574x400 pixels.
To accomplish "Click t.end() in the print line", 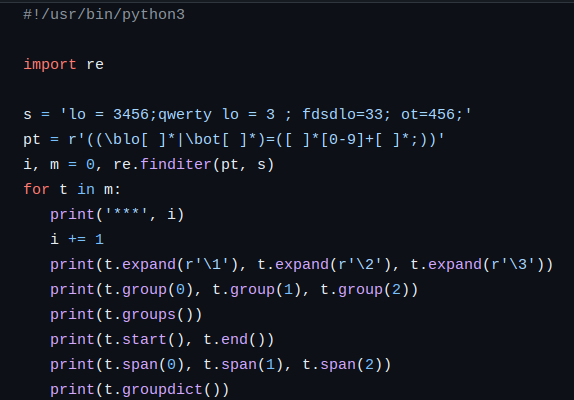I will 234,340.
